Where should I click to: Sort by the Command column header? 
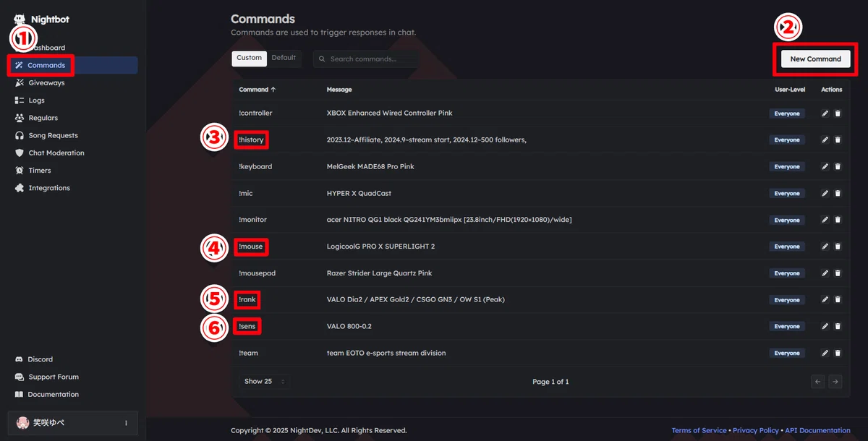tap(258, 90)
